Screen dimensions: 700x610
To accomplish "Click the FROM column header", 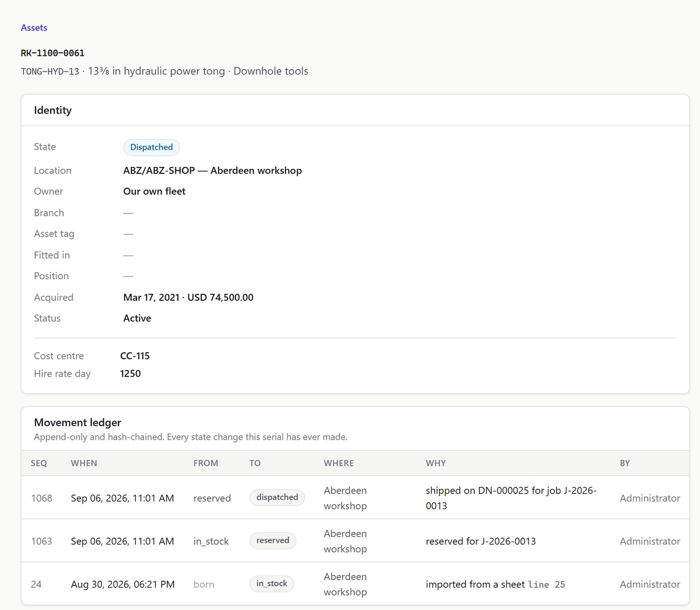I will (205, 463).
